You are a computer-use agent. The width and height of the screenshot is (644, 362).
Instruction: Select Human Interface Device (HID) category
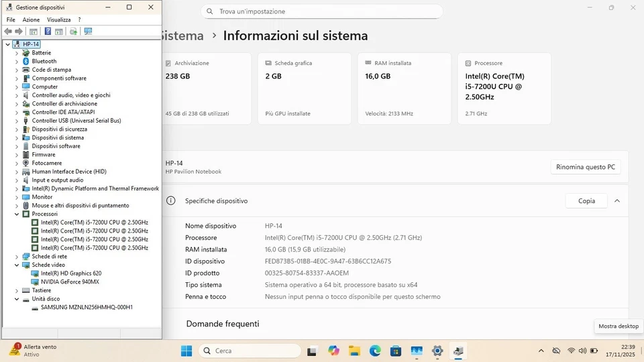pos(69,172)
